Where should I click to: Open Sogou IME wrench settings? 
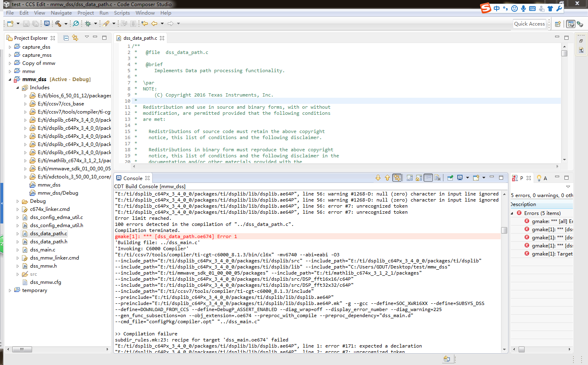(559, 8)
